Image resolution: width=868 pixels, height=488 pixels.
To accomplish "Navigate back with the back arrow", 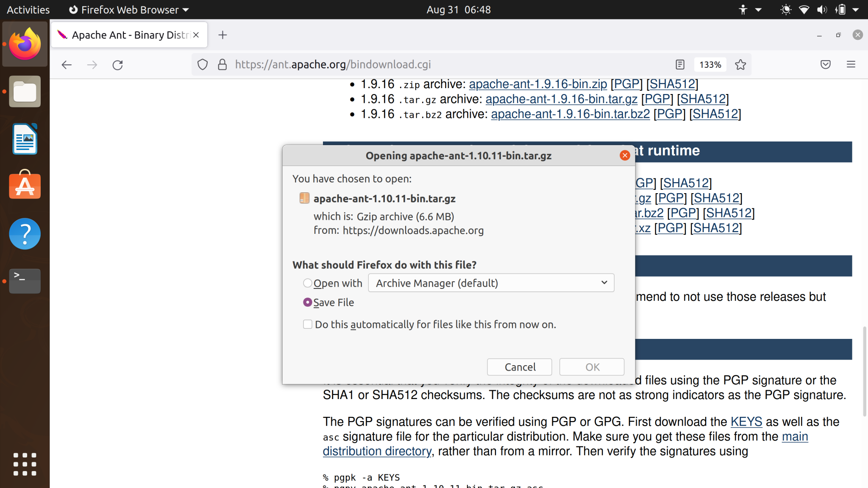I will [67, 65].
